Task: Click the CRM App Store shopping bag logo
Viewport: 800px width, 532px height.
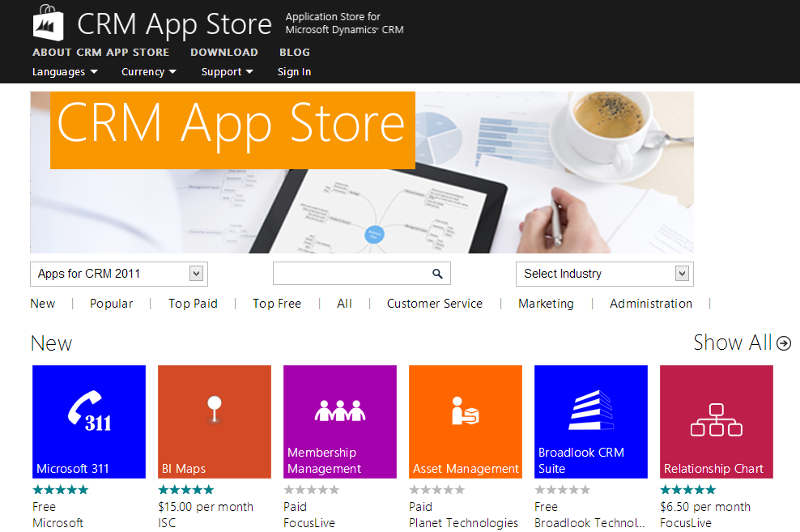Action: point(48,23)
